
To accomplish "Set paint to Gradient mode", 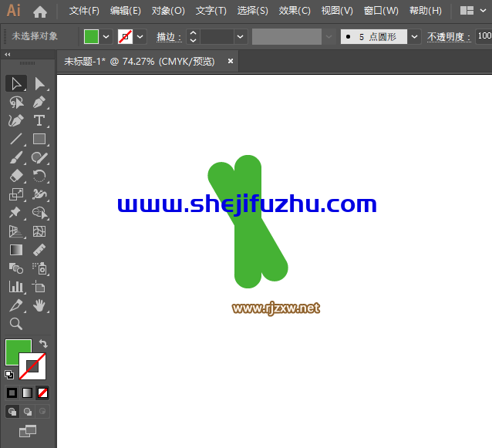I will (27, 392).
